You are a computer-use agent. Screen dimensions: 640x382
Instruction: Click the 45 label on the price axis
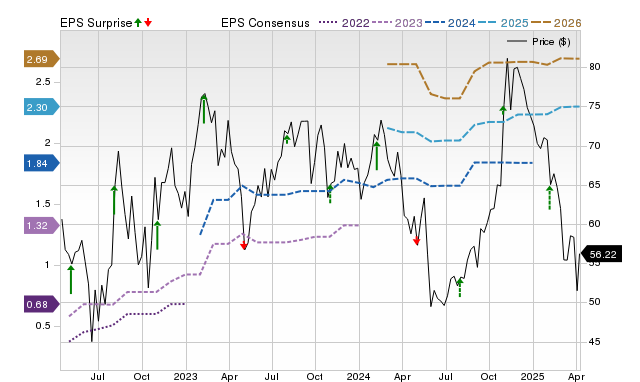tap(595, 342)
